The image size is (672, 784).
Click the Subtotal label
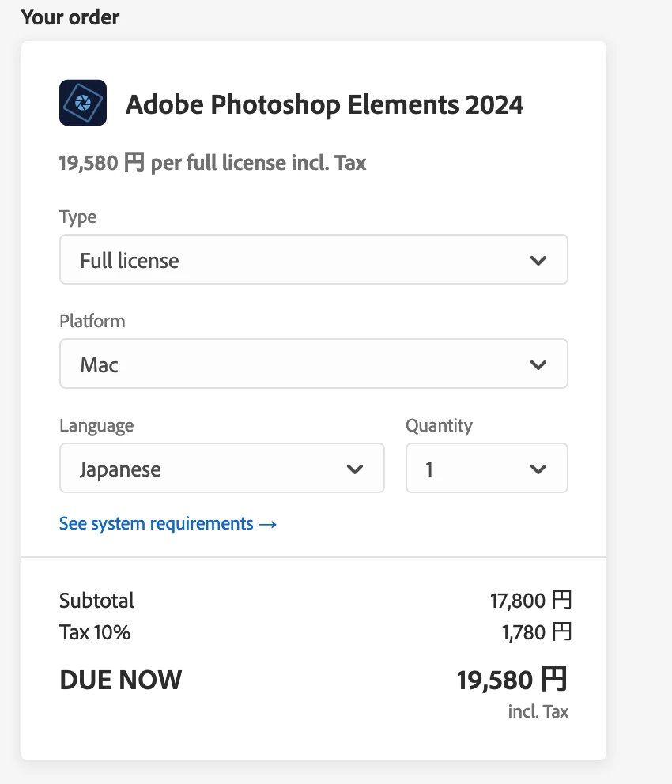point(96,601)
